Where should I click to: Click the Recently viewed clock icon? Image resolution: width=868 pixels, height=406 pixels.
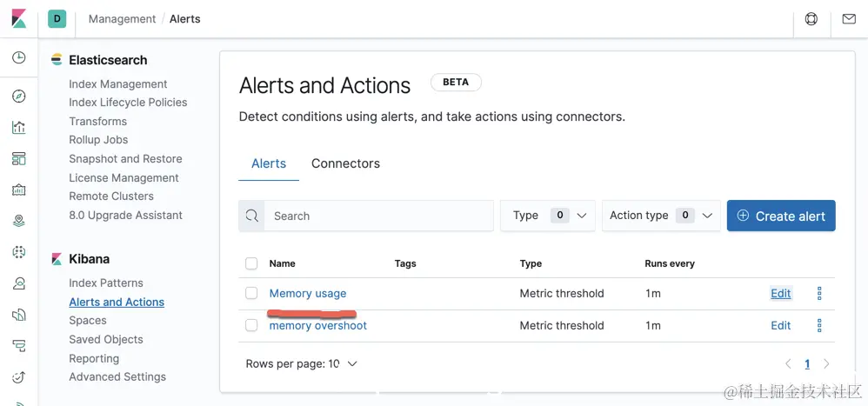[x=18, y=58]
